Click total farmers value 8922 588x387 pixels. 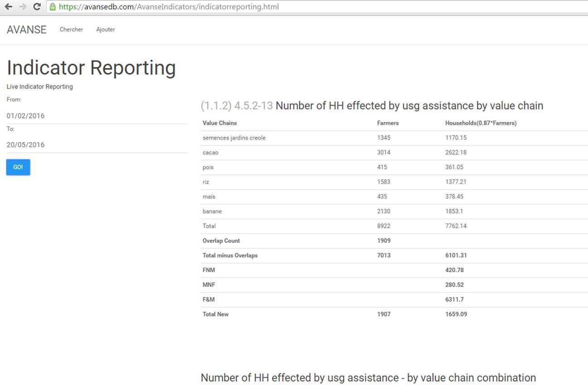pyautogui.click(x=384, y=226)
